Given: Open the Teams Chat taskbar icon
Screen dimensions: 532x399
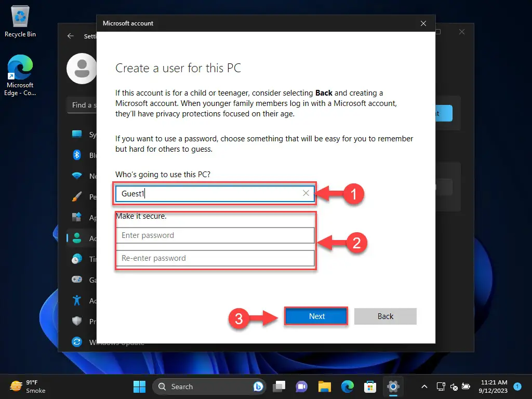Looking at the screenshot, I should 301,387.
